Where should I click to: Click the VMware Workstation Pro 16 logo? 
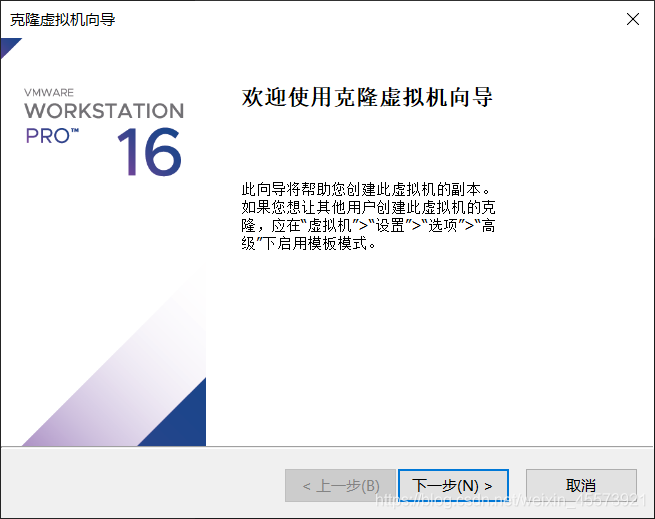[104, 131]
